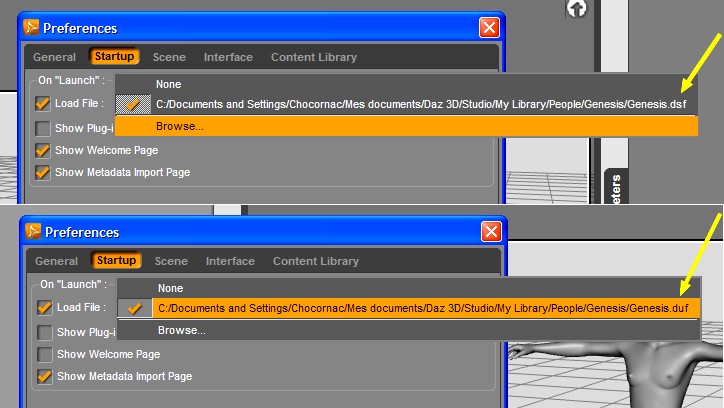
Task: Open the Interface tab in the upper Preferences window
Action: (x=228, y=57)
